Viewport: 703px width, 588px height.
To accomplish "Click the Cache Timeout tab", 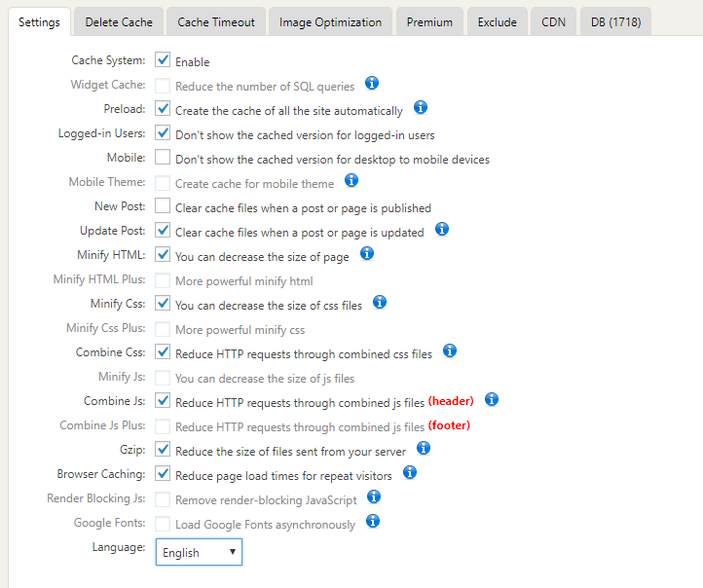I will (x=216, y=21).
